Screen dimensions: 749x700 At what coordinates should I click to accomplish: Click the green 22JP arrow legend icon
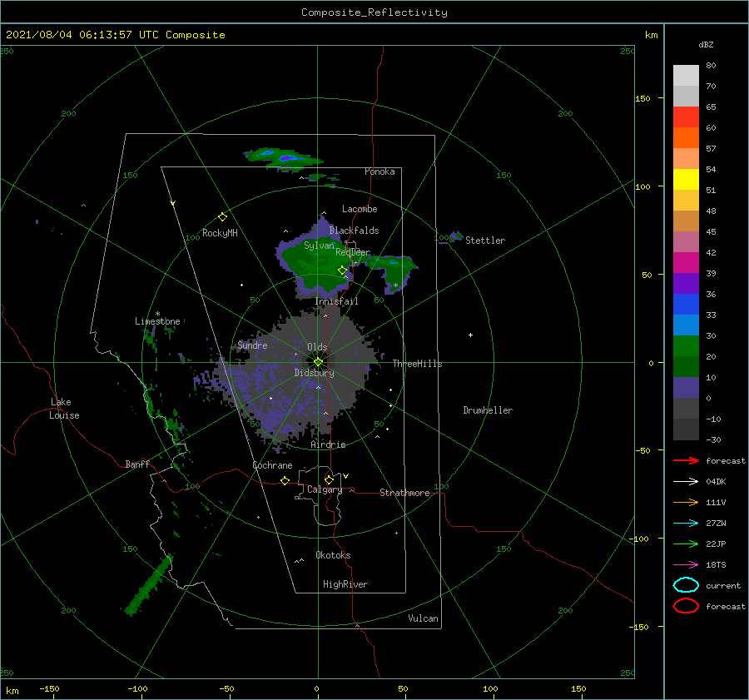[686, 544]
